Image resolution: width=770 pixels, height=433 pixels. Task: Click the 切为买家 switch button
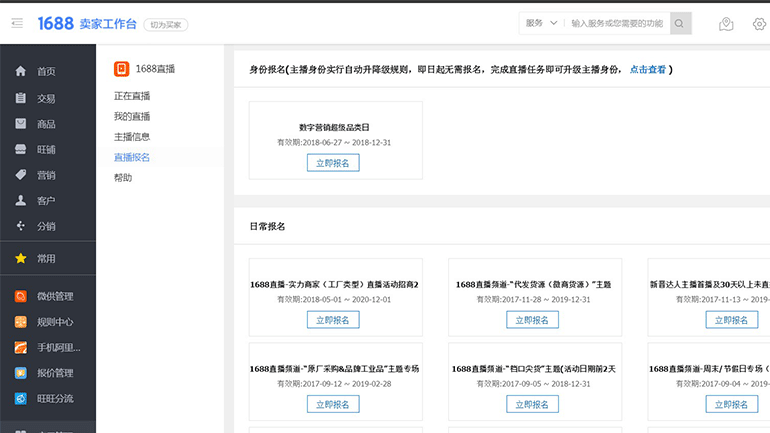tap(165, 25)
